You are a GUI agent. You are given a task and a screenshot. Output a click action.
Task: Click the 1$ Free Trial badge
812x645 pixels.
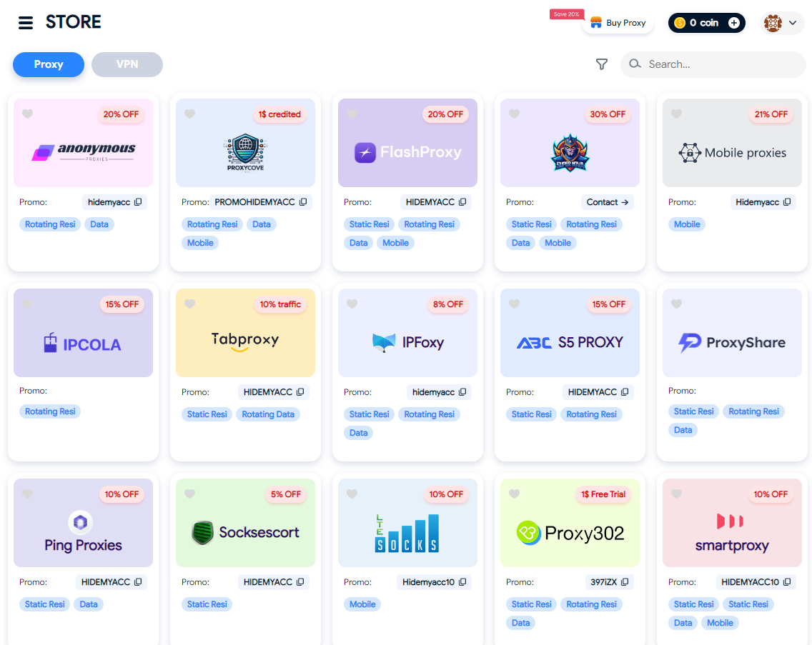(603, 494)
